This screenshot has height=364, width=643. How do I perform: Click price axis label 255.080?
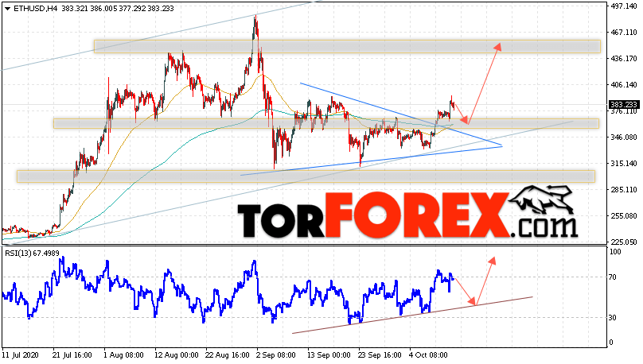624,216
